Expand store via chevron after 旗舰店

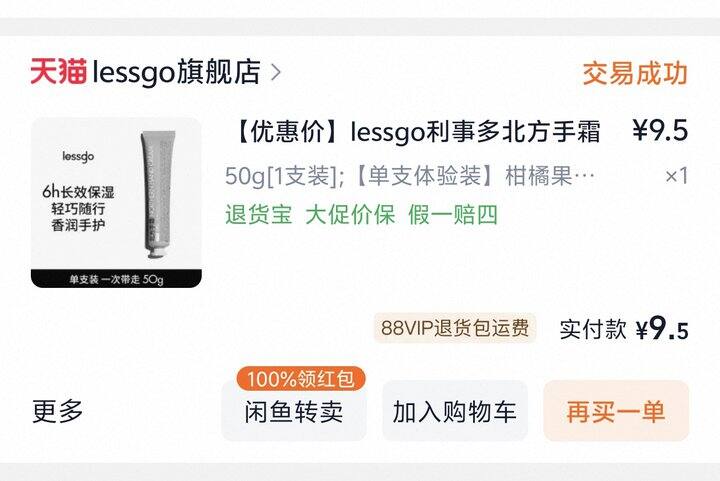click(276, 73)
